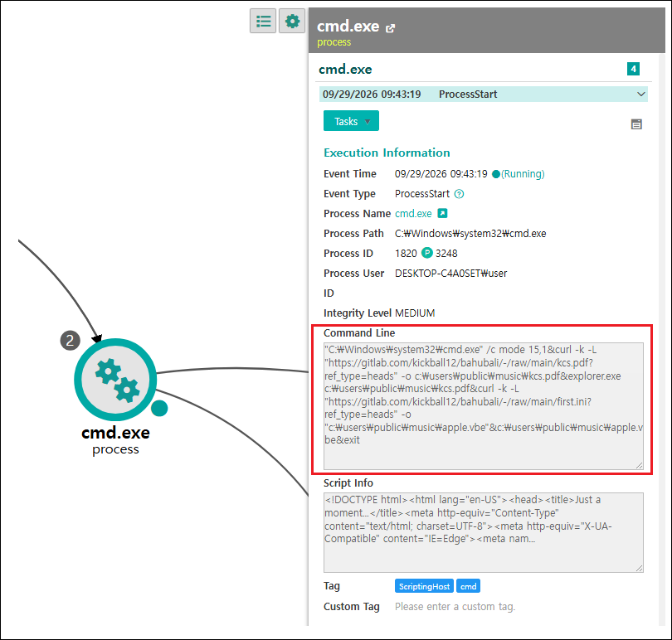Click inside the Command Line text box
Image resolution: width=672 pixels, height=640 pixels.
tap(484, 405)
